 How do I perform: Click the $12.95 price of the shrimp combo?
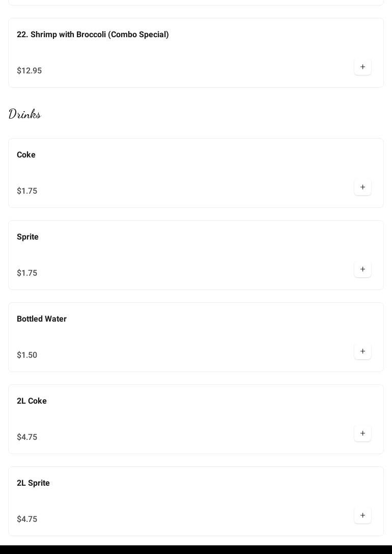[29, 71]
